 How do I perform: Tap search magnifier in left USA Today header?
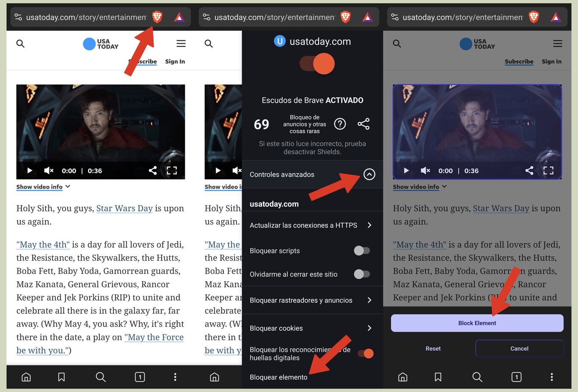(x=20, y=44)
